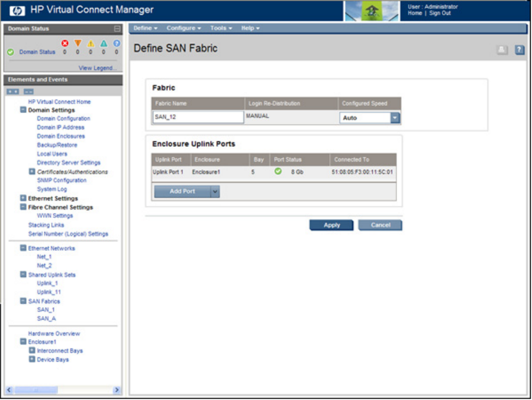Open Hardware Overview
The height and width of the screenshot is (400, 532).
54,334
